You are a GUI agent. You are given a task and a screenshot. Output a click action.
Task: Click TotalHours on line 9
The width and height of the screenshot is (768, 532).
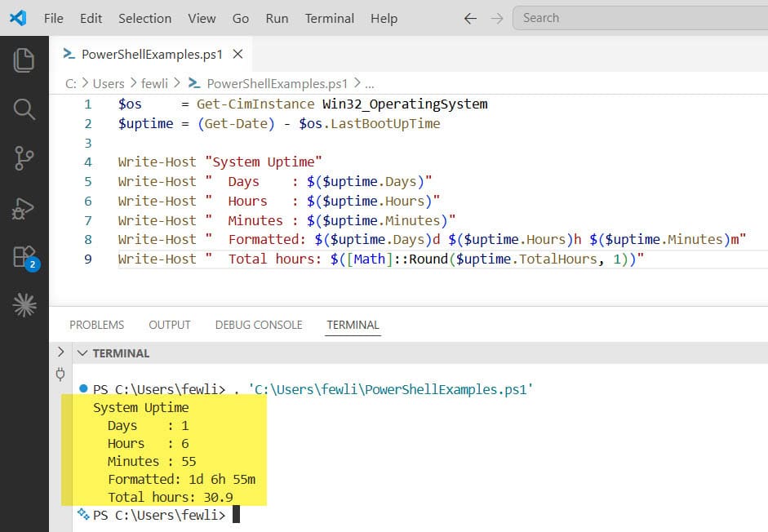point(558,259)
